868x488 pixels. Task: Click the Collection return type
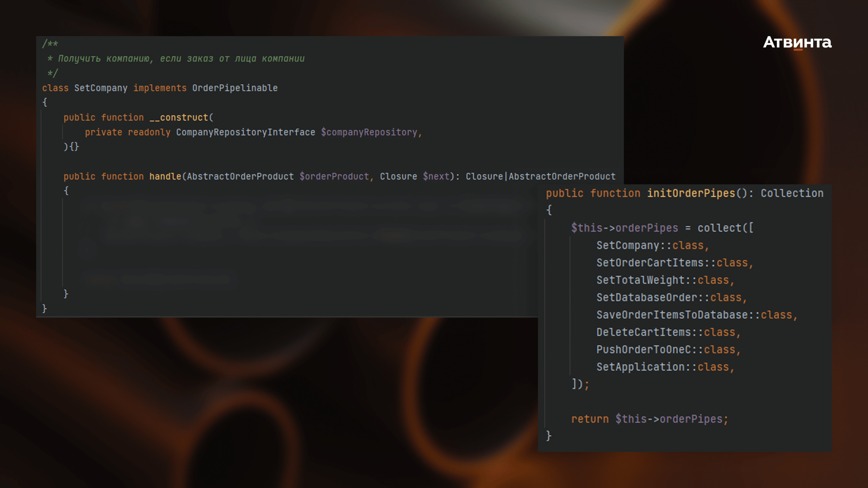click(792, 193)
